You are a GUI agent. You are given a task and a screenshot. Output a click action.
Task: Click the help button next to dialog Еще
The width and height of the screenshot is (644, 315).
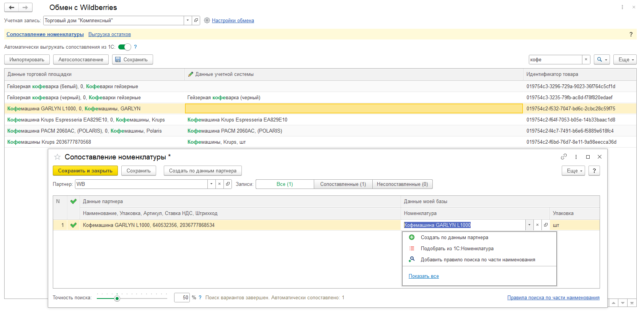(x=594, y=171)
